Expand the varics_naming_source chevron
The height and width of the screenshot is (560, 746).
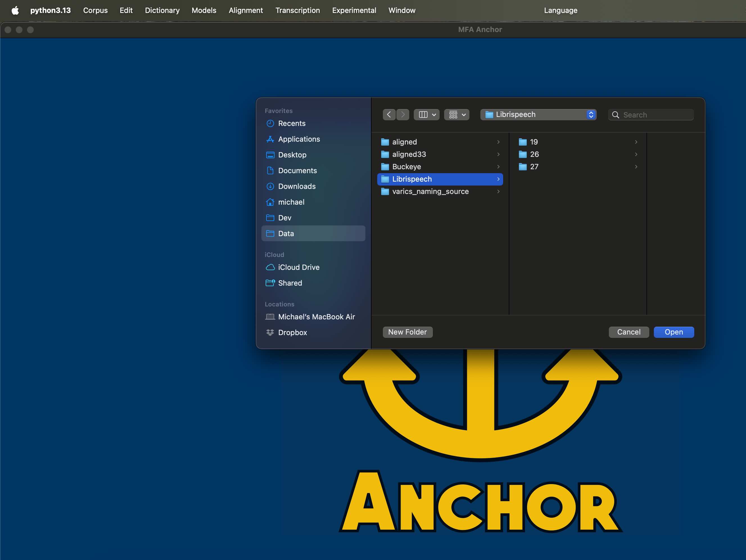[498, 192]
